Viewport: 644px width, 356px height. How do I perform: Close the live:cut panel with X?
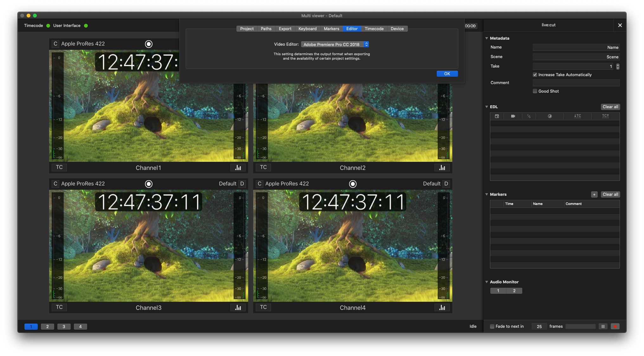pyautogui.click(x=620, y=25)
